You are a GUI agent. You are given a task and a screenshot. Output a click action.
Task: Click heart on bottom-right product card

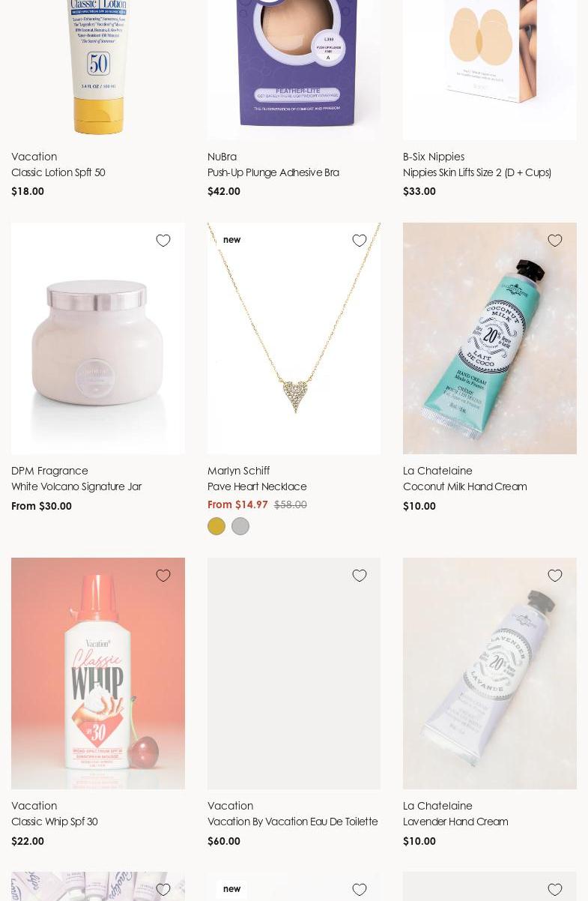click(x=555, y=890)
